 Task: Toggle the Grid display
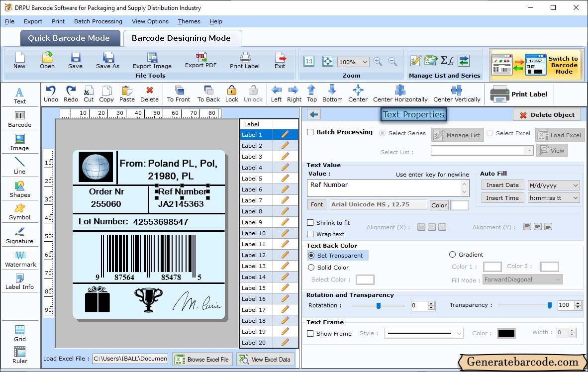click(20, 333)
